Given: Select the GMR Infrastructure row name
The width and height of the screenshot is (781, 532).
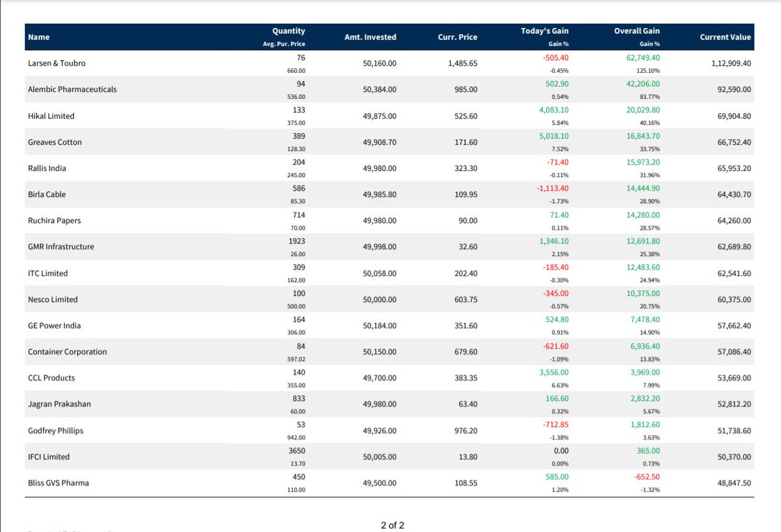Looking at the screenshot, I should (61, 247).
